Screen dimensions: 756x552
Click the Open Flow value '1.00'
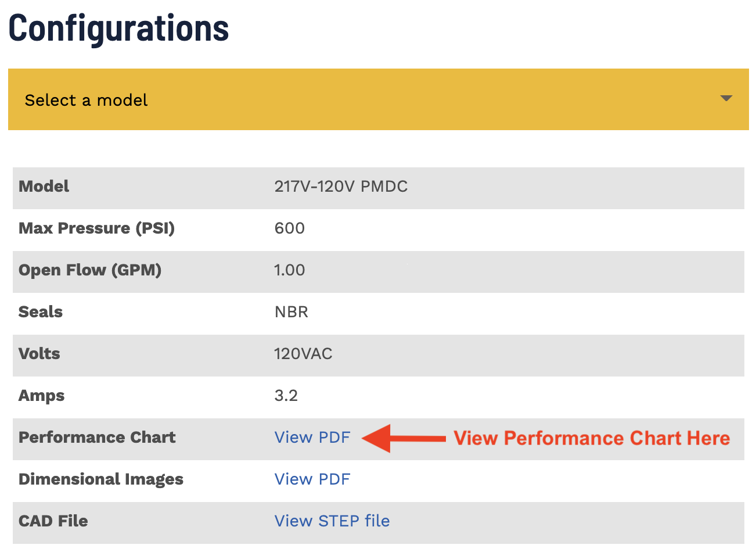(289, 270)
